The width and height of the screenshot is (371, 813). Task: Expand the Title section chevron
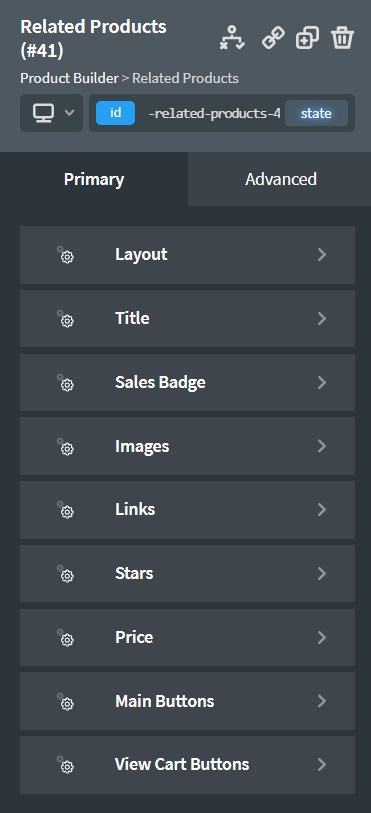(322, 318)
